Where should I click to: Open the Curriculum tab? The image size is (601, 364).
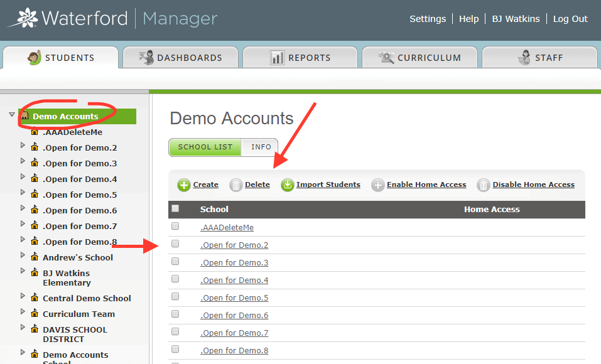point(420,58)
